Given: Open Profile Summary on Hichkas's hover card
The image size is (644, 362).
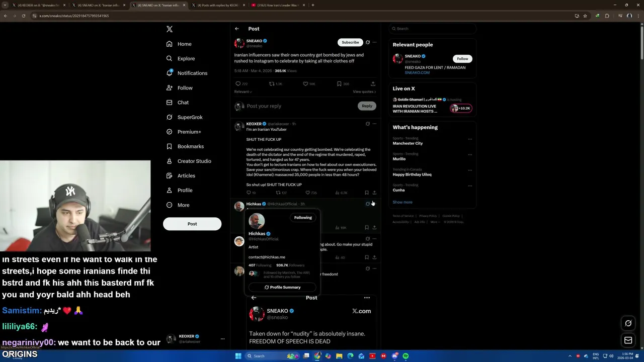Looking at the screenshot, I should (282, 287).
